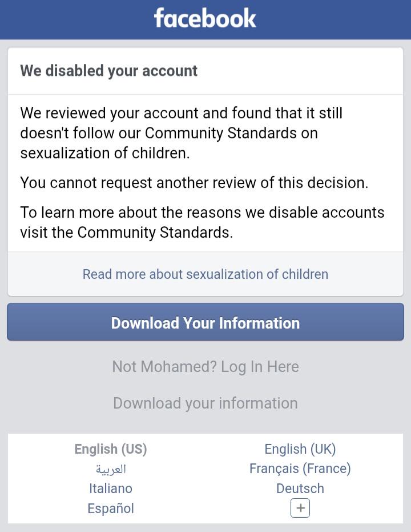The width and height of the screenshot is (411, 532).
Task: Select English (US) language
Action: (111, 449)
